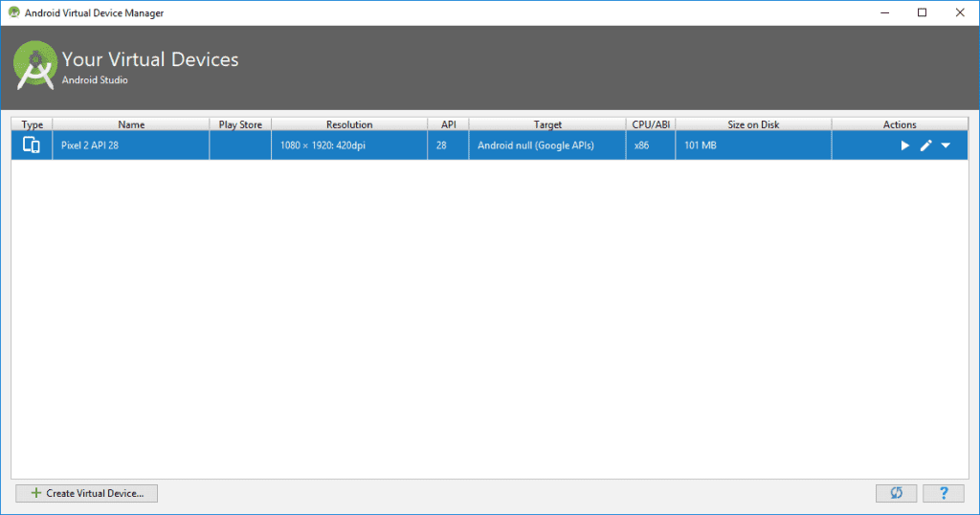Viewport: 980px width, 515px height.
Task: Click the Target column header
Action: click(x=547, y=124)
